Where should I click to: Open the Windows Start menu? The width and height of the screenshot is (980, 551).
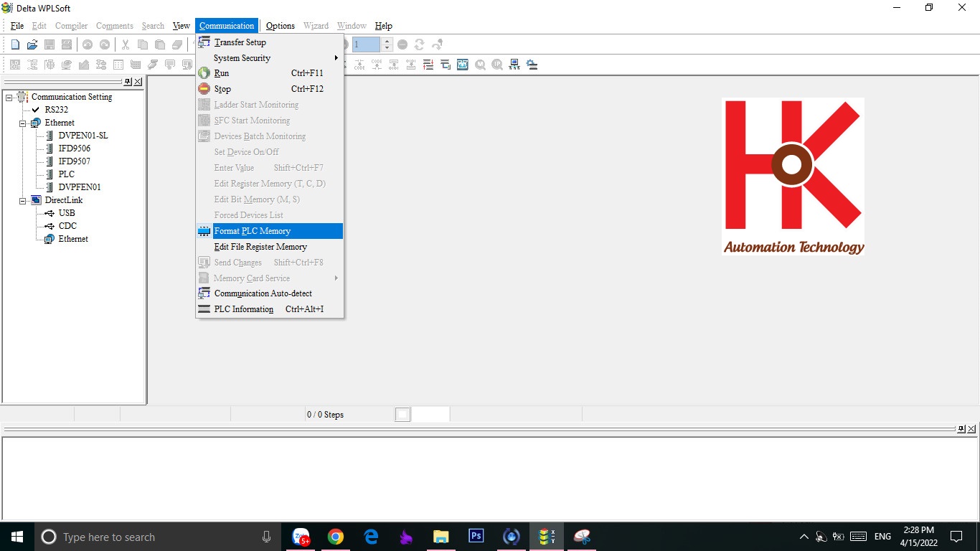click(x=17, y=537)
